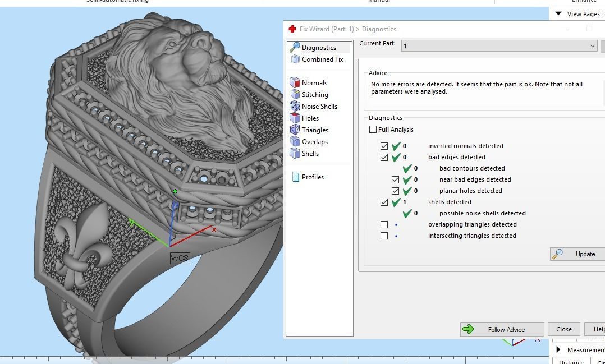Open the Triangles page label
This screenshot has height=364, width=605.
[315, 130]
